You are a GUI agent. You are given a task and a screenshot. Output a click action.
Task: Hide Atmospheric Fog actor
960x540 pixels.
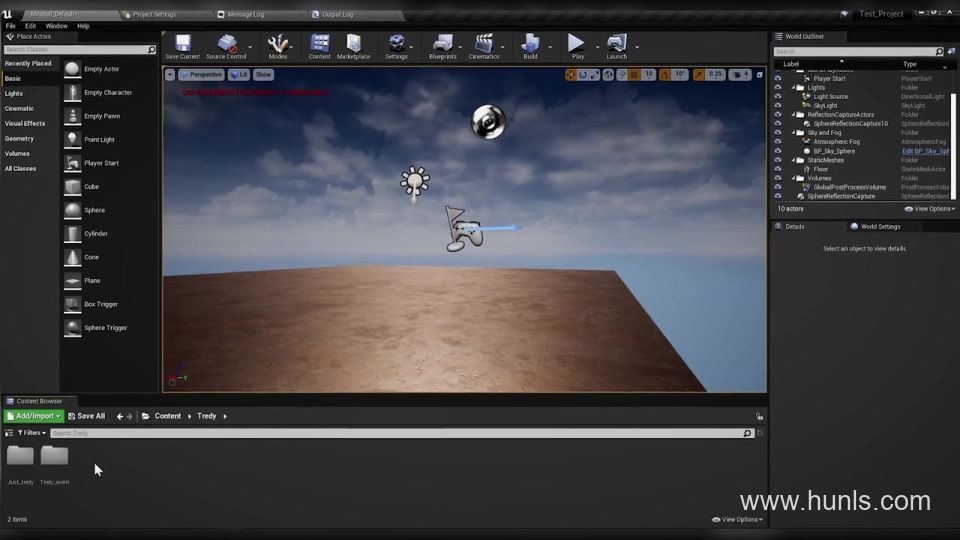(x=778, y=141)
